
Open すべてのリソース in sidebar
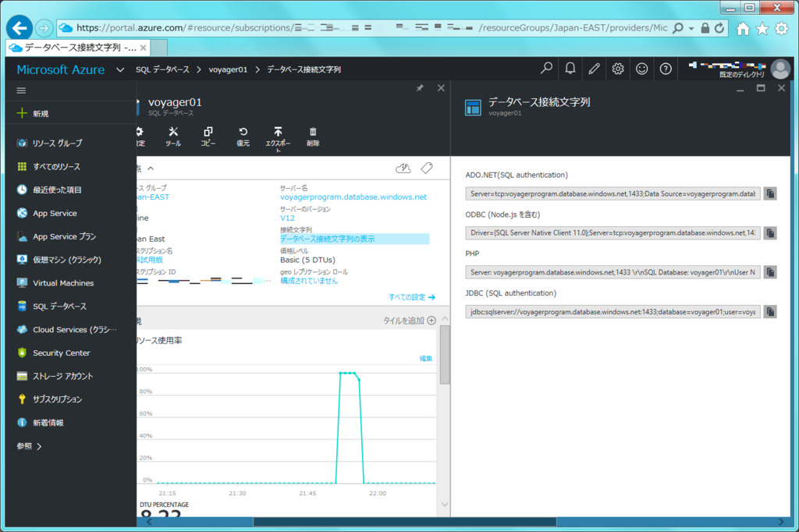click(69, 167)
